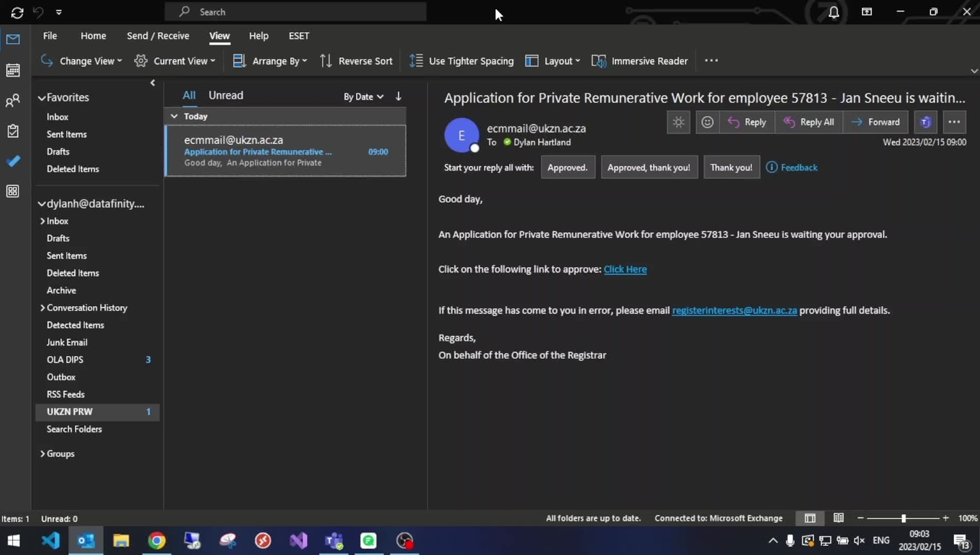The image size is (980, 555).
Task: Open ribbon overflow ellipsis
Action: coord(711,60)
